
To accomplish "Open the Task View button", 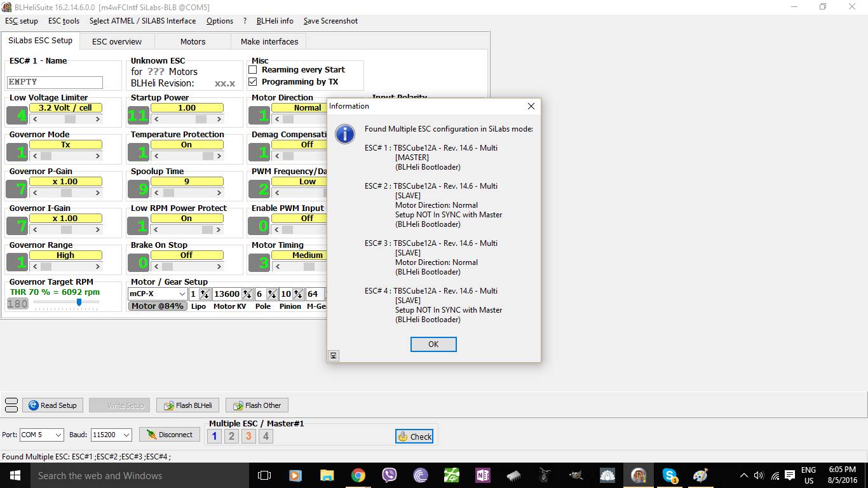I will [x=264, y=475].
